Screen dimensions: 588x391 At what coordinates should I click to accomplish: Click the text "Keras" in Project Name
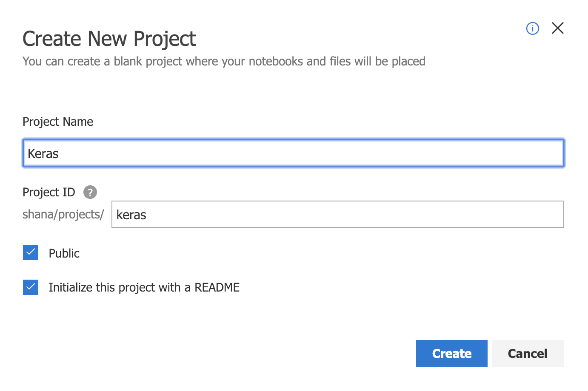(43, 153)
